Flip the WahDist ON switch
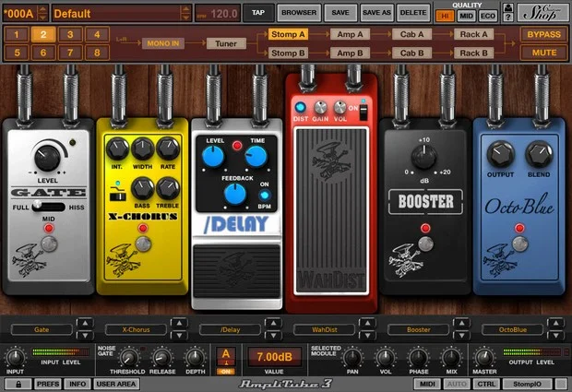 point(363,112)
